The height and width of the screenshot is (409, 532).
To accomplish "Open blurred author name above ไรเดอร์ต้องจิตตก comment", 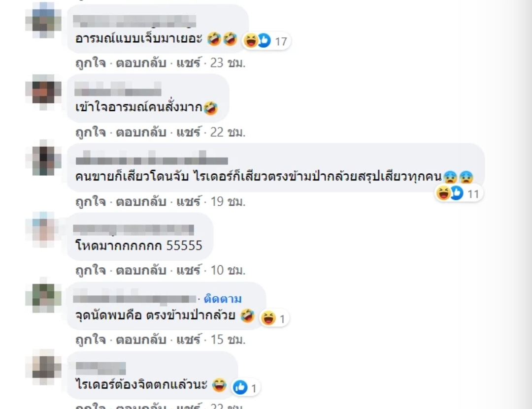I will click(x=100, y=368).
